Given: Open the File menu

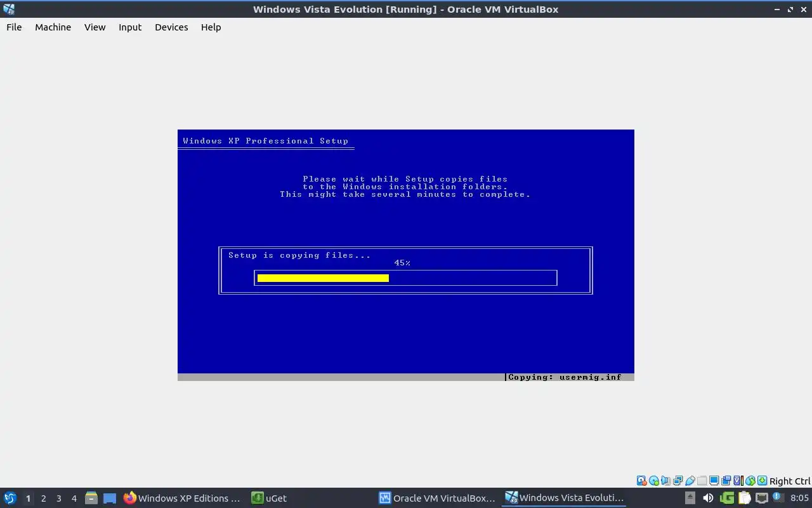Looking at the screenshot, I should [14, 27].
